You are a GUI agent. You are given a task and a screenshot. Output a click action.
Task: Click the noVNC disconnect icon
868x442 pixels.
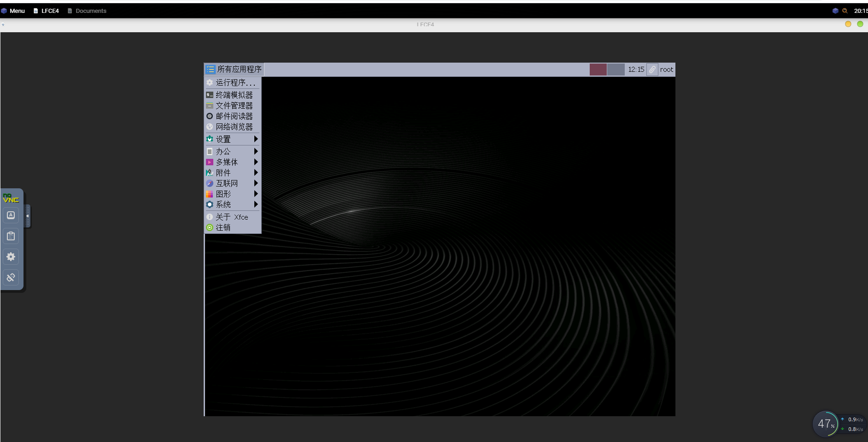[x=11, y=278]
